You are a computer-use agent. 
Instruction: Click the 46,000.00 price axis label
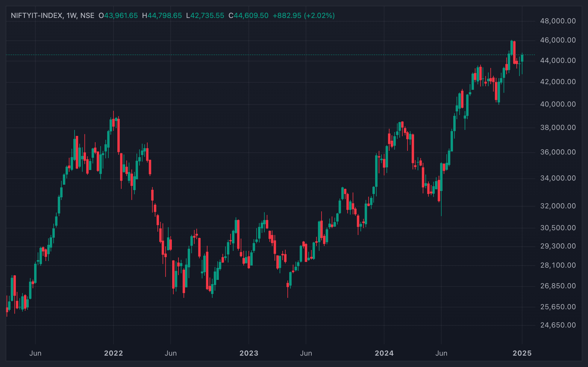click(558, 40)
